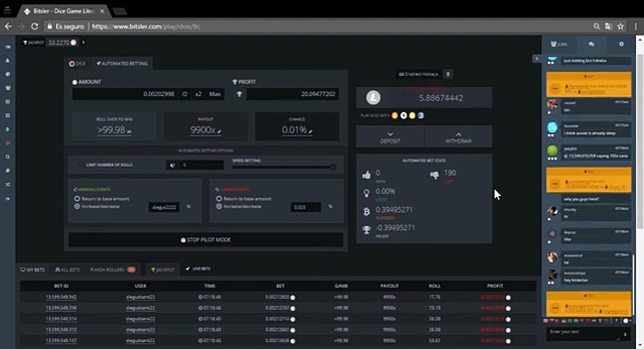The image size is (644, 349).
Task: Click the Bet ID column header
Action: tap(61, 286)
